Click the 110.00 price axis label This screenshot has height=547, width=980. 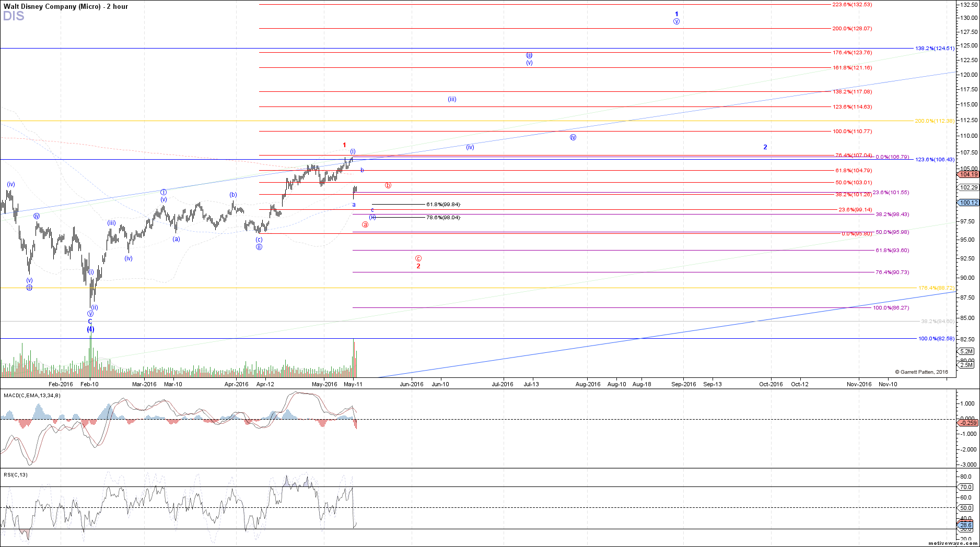tap(969, 136)
